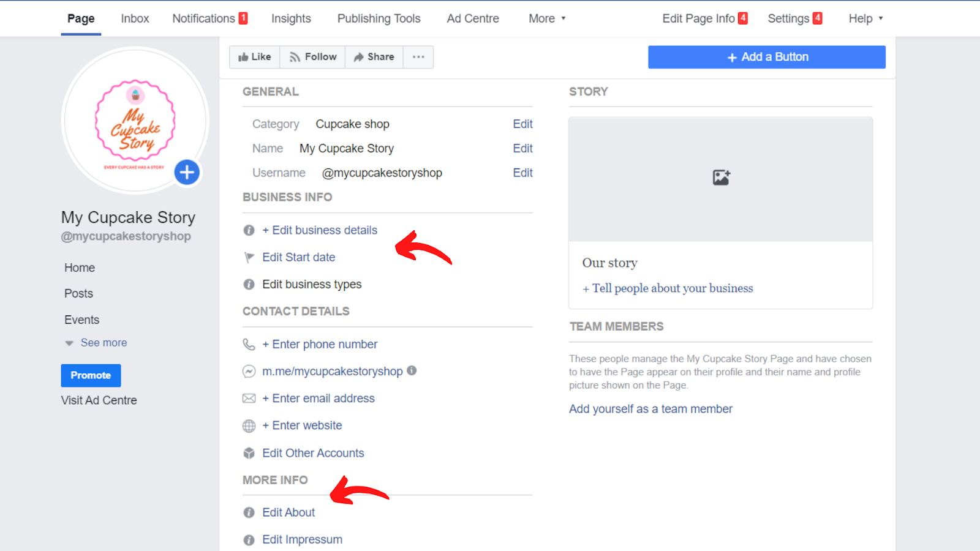Click Add yourself as a team member
Viewport: 980px width, 551px height.
(650, 409)
